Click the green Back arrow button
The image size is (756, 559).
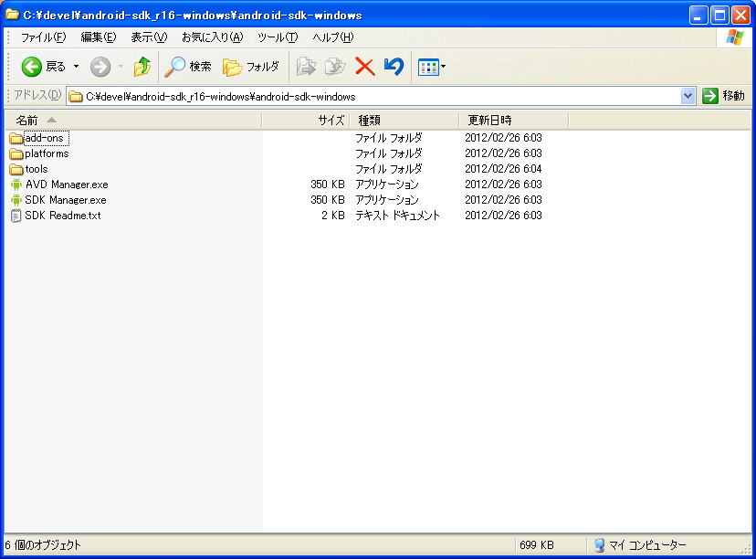[32, 67]
